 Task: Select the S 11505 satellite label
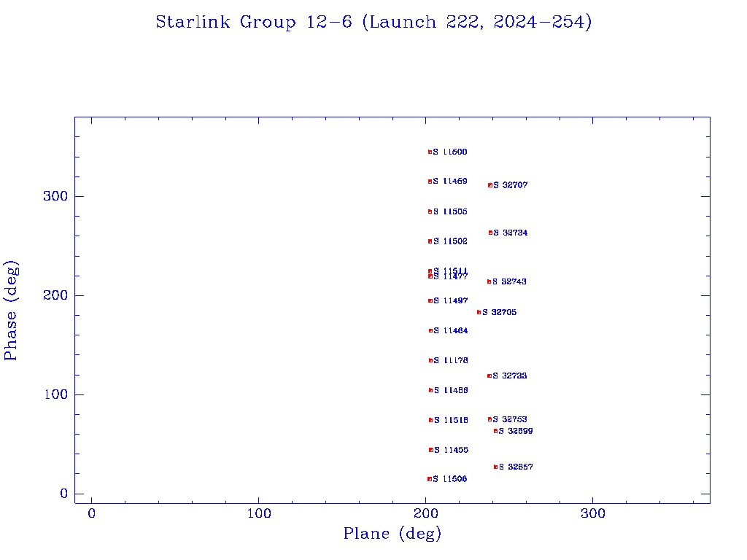pos(450,211)
